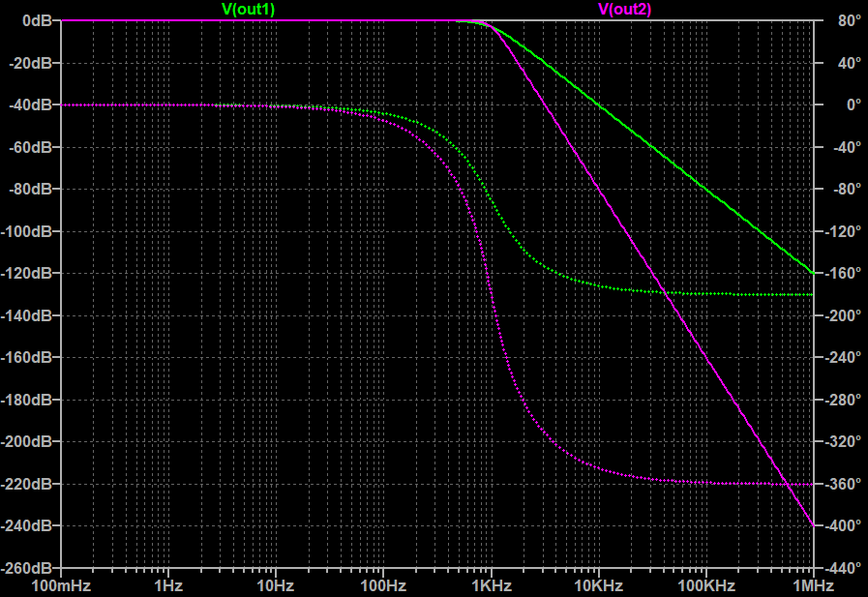Click the 0° phase axis label
This screenshot has width=868, height=597.
(x=853, y=104)
